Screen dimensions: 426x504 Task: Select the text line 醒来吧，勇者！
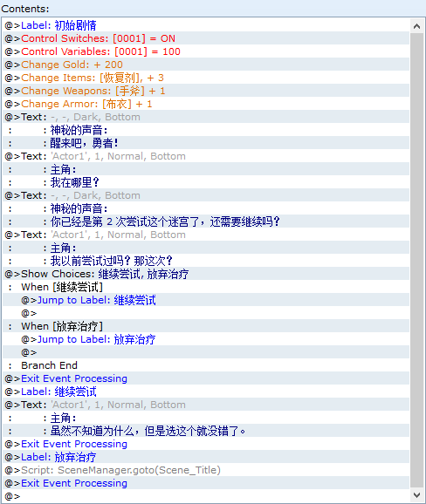coord(206,143)
